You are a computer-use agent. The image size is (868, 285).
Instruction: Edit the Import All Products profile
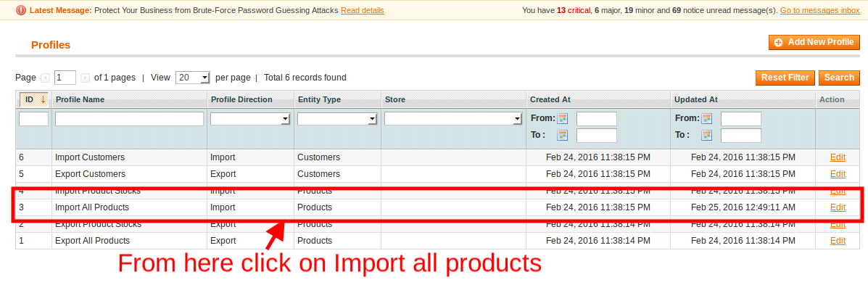coord(838,207)
